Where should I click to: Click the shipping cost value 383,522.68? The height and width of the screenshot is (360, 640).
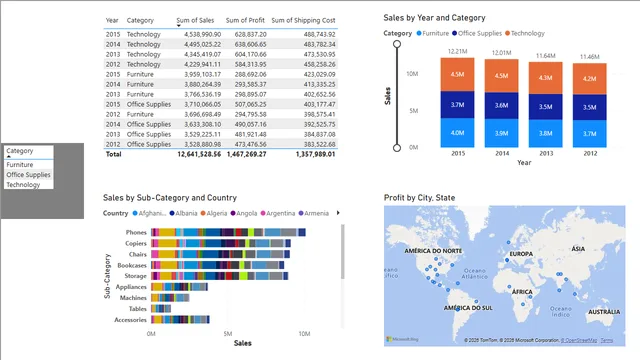(320, 144)
